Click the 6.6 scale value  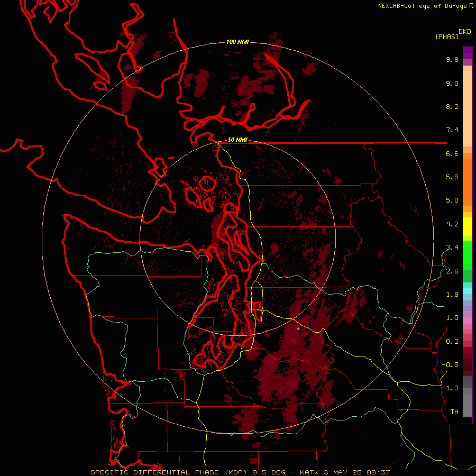coord(452,153)
